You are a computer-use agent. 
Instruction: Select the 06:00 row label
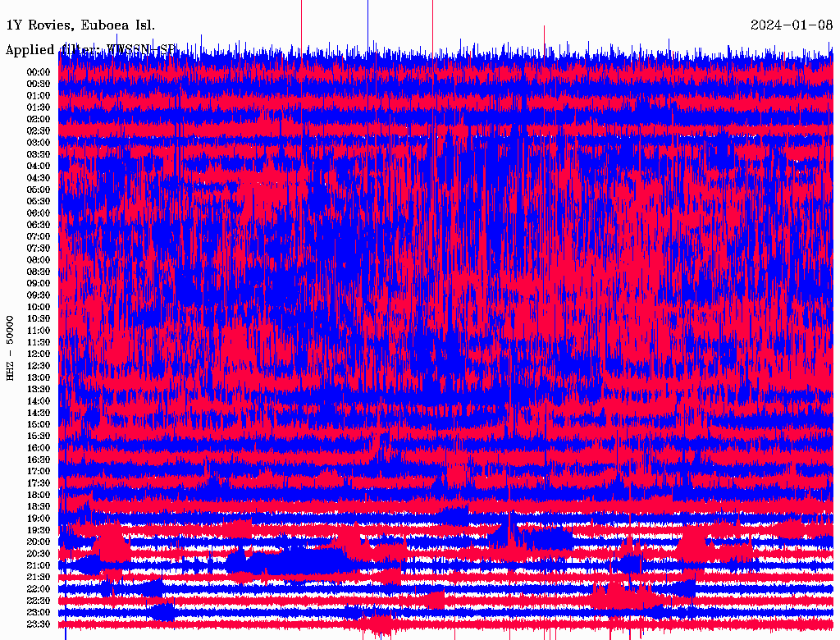39,213
